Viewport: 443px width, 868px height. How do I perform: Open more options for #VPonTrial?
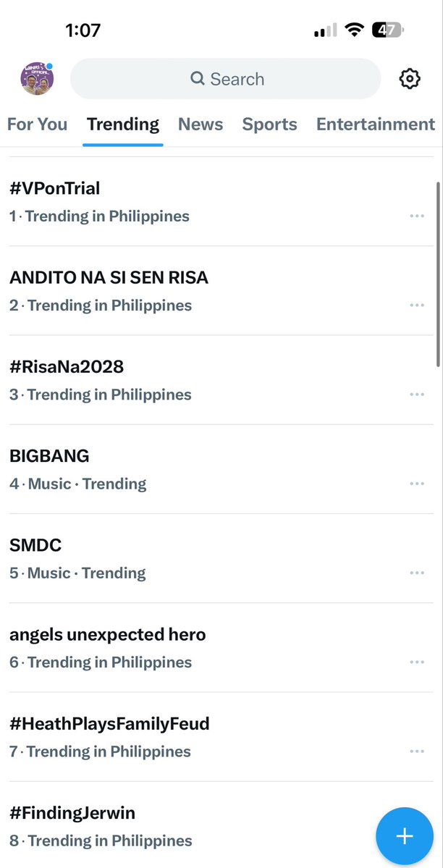(417, 216)
